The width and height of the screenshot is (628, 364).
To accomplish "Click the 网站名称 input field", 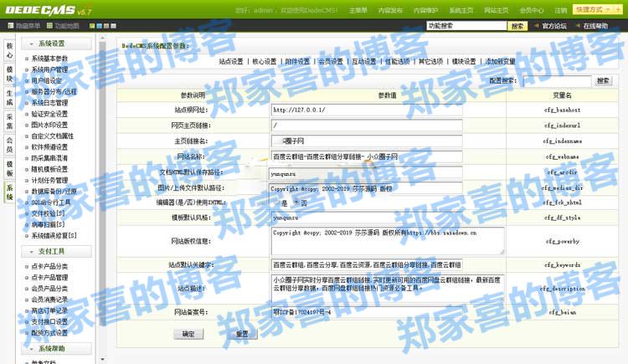I will (367, 156).
